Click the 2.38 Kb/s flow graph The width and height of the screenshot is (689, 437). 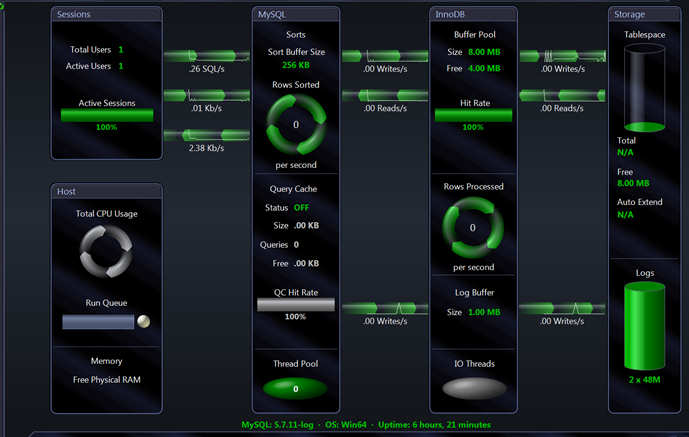click(207, 135)
